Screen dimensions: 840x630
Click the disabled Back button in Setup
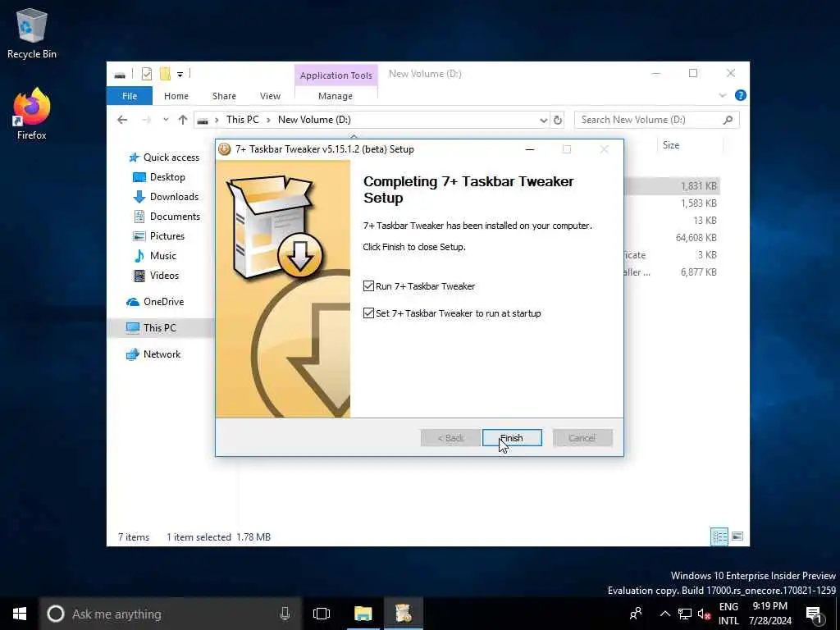pyautogui.click(x=450, y=438)
